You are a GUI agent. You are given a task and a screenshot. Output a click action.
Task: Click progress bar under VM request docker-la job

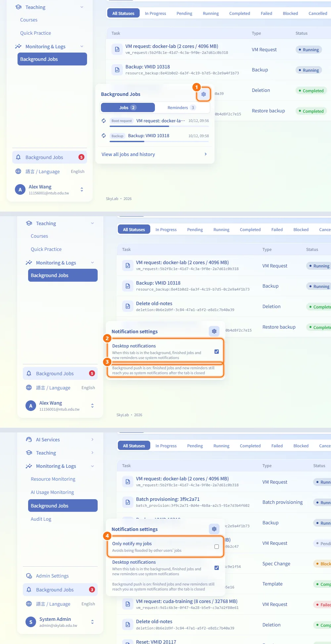point(159,126)
